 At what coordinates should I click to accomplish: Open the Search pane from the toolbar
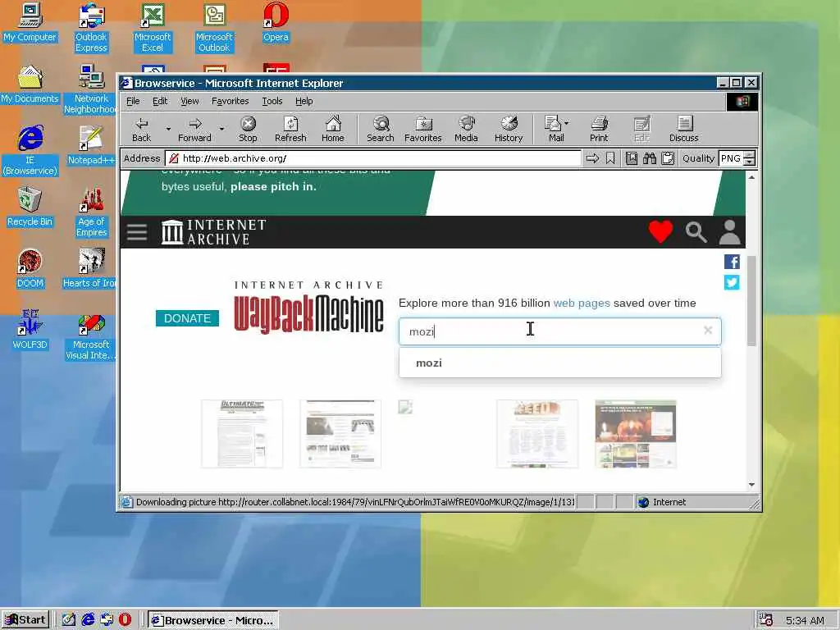coord(381,130)
